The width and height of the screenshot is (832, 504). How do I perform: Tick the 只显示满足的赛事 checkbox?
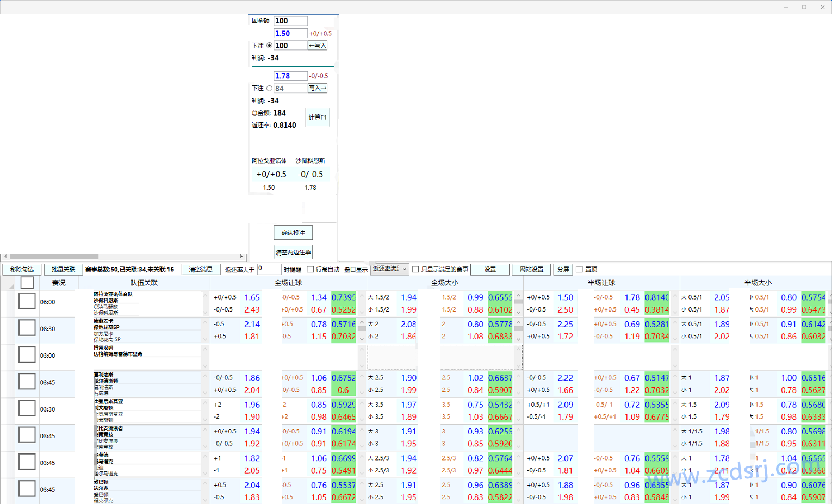pyautogui.click(x=415, y=270)
